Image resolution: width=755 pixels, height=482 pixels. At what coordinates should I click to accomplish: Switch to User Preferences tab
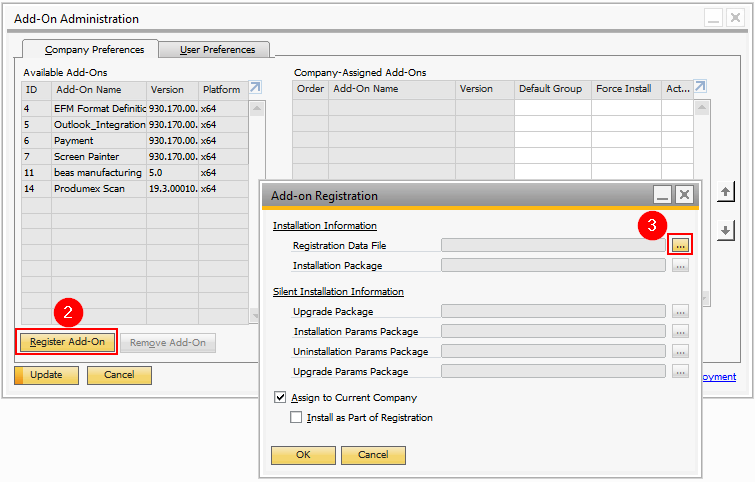(x=217, y=49)
